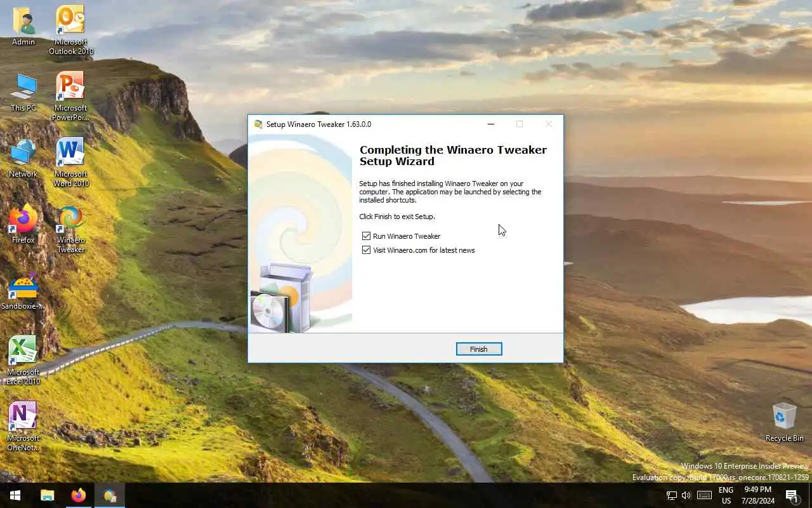This screenshot has width=812, height=508.
Task: Open the Windows Start menu
Action: (x=15, y=495)
